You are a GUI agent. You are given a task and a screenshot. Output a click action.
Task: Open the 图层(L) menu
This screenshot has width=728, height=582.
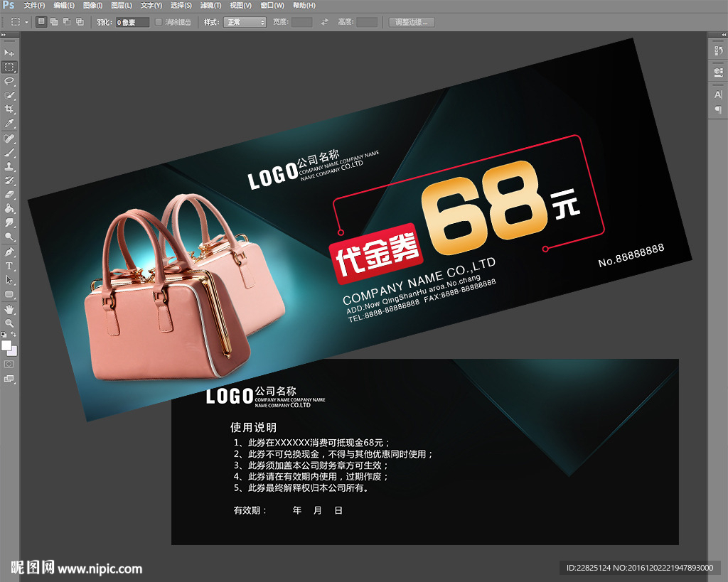122,5
